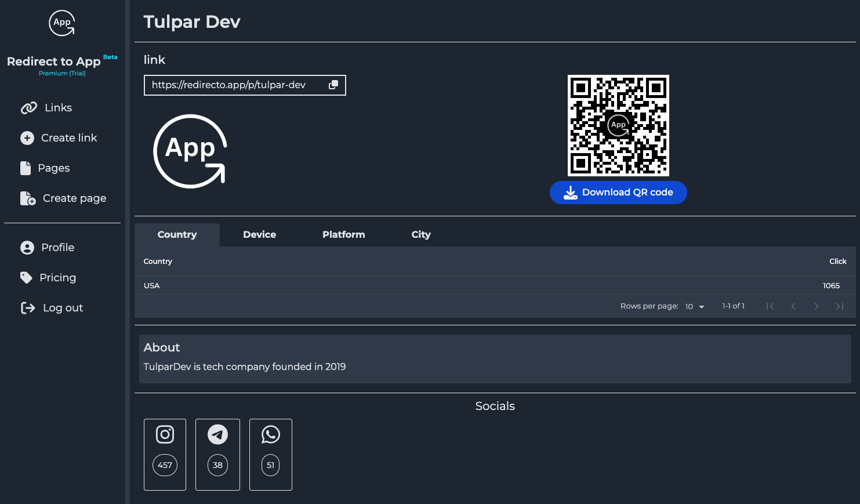Click the 1065 click count value
Viewport: 860px width, 504px height.
click(x=831, y=286)
